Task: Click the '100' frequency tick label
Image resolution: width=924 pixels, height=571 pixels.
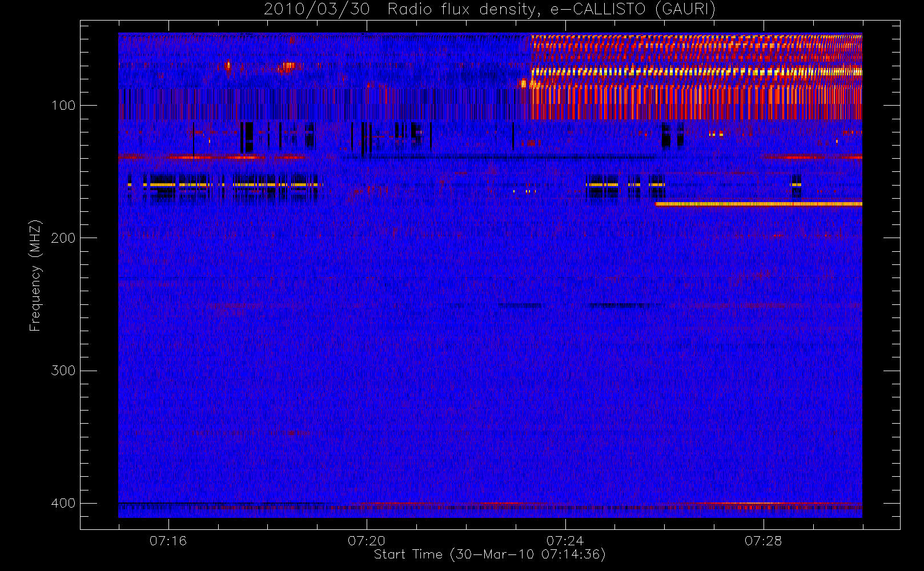Action: [63, 106]
